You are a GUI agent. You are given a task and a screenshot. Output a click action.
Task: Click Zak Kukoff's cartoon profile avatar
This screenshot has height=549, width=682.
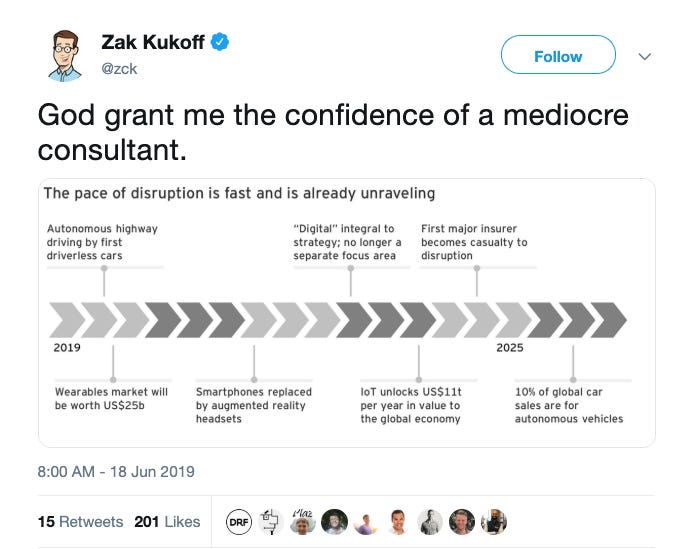[x=65, y=56]
